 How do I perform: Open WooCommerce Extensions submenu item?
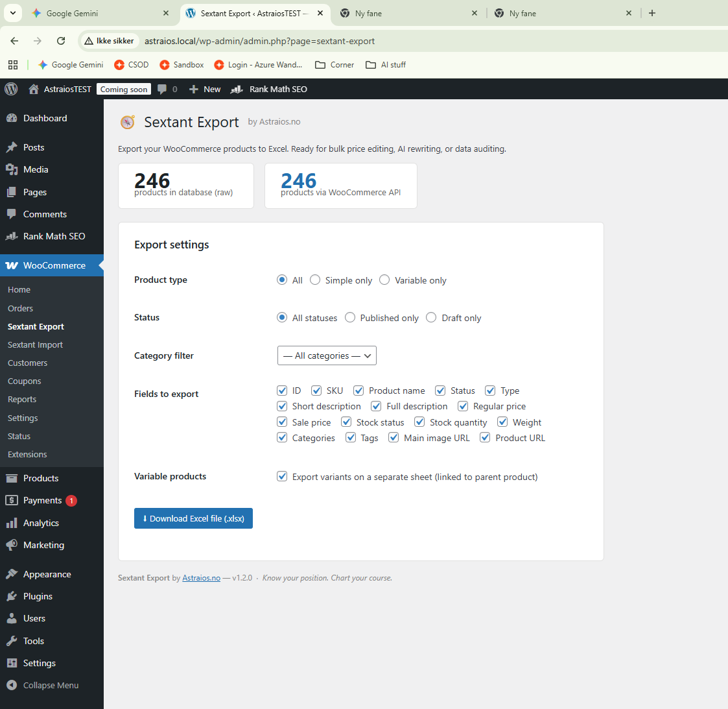[27, 454]
